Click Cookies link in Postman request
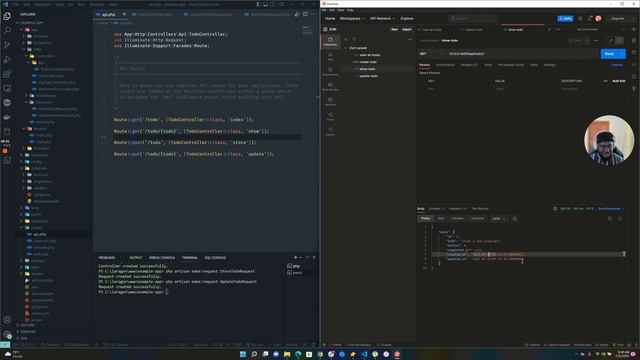Viewport: 640px width, 360px height. coord(617,65)
